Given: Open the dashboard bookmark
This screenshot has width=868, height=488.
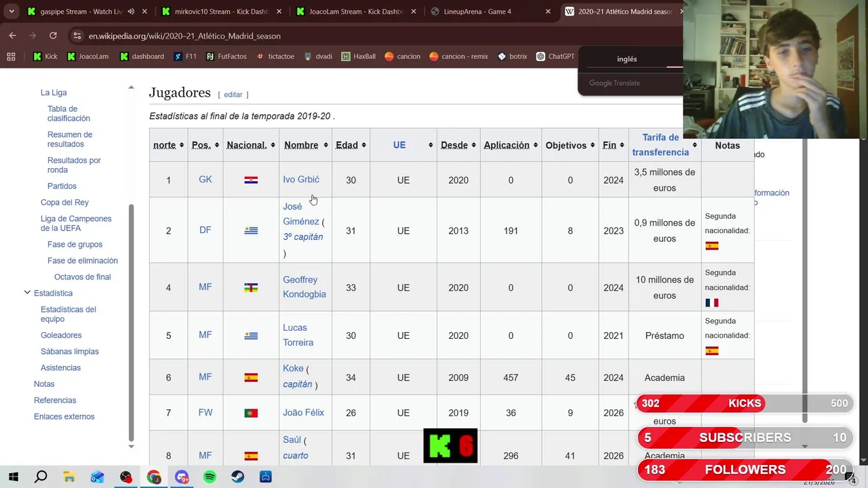Looking at the screenshot, I should tap(142, 56).
